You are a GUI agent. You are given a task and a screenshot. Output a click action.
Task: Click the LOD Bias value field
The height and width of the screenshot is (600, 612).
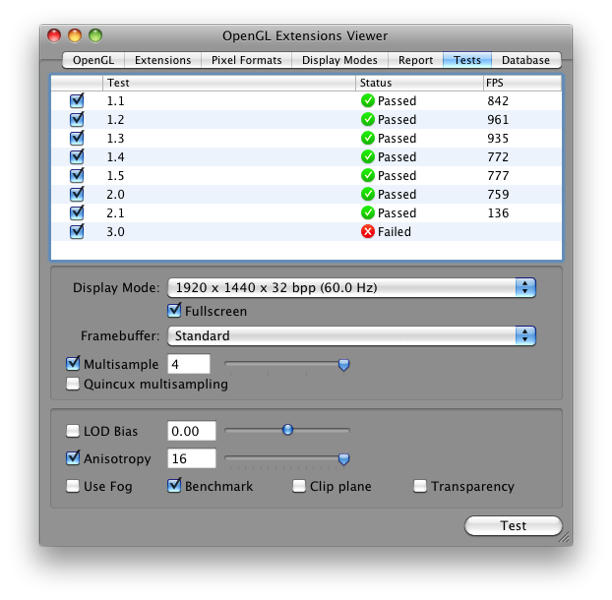[x=192, y=431]
